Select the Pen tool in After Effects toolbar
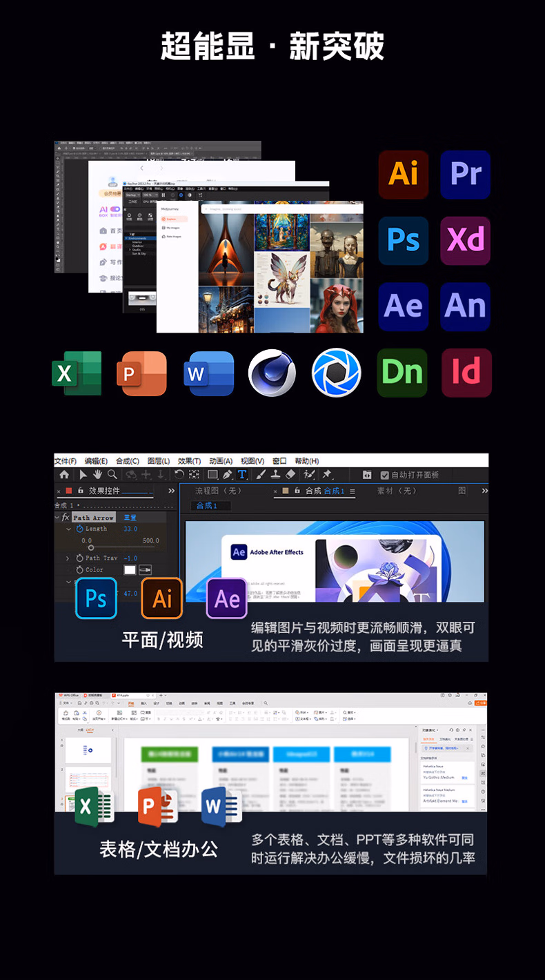The image size is (545, 980). 227,475
